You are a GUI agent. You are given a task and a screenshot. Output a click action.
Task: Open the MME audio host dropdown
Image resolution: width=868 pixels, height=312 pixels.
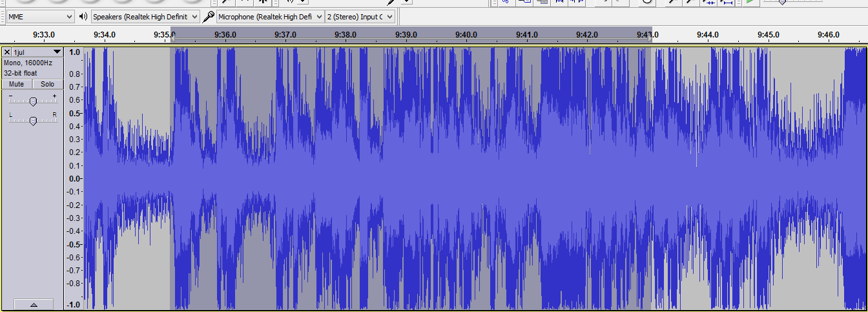coord(40,16)
